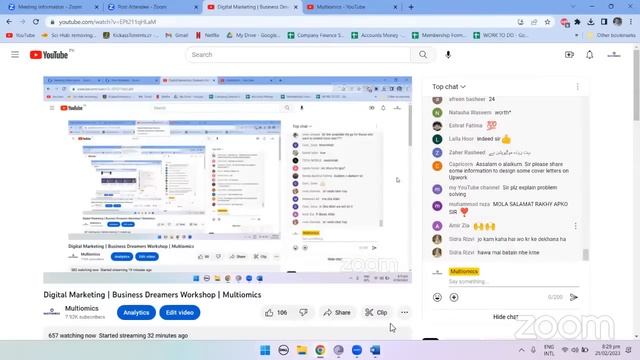Click the Edit video button

pos(180,313)
